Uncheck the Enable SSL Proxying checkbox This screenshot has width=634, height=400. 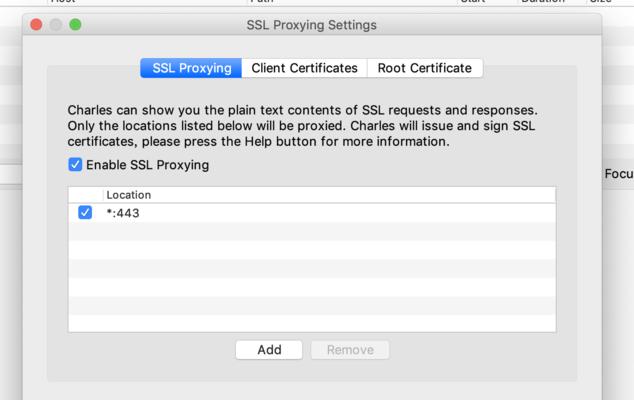tap(75, 165)
